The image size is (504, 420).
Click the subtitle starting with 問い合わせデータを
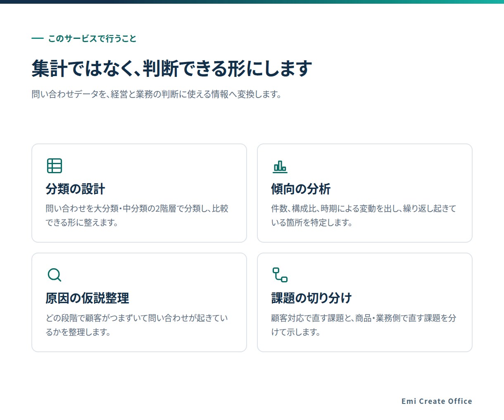[157, 94]
